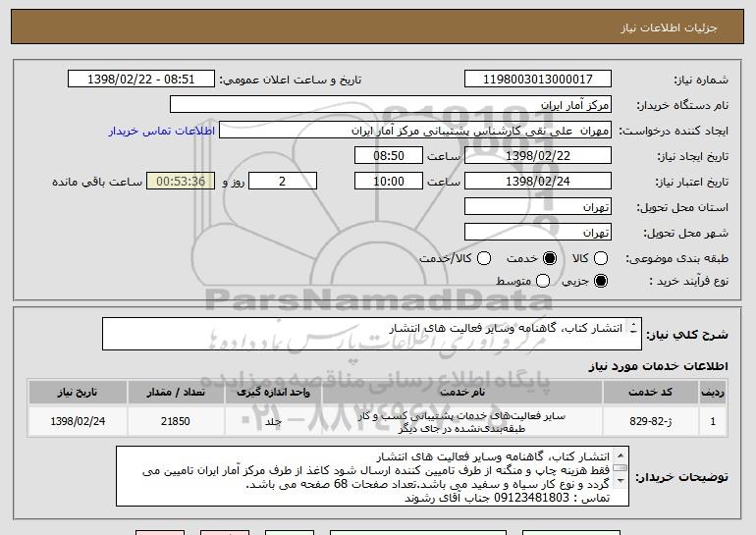Click the شهر محل تحویل field
756x535 pixels.
tap(538, 233)
